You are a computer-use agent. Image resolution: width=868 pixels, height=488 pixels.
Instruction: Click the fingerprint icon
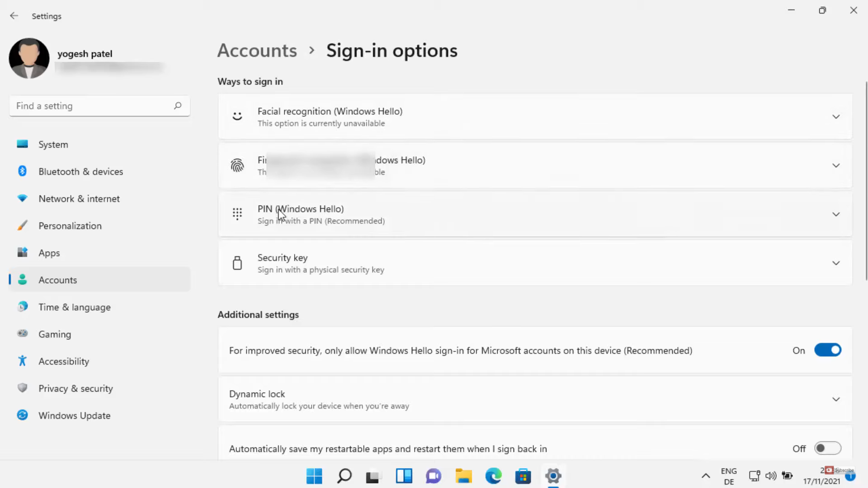pyautogui.click(x=237, y=165)
